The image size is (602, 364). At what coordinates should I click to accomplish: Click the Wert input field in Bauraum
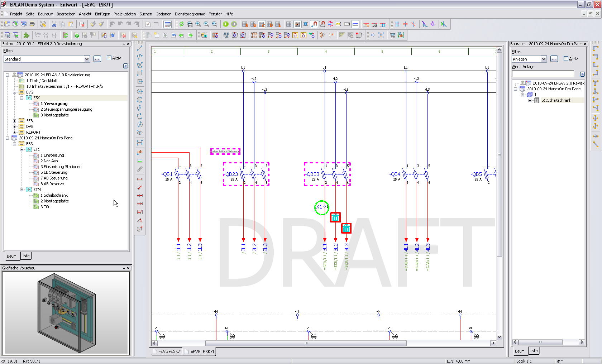click(x=543, y=74)
